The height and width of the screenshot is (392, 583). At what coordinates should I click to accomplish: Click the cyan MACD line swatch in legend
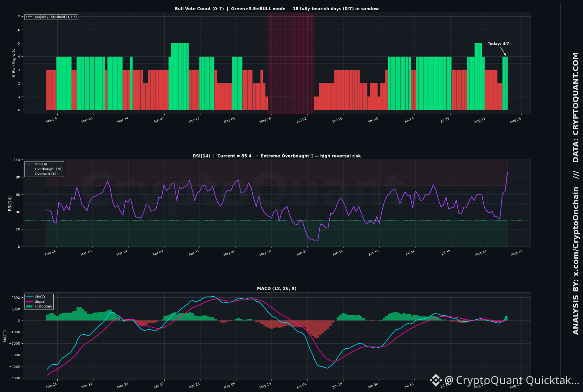tap(30, 297)
